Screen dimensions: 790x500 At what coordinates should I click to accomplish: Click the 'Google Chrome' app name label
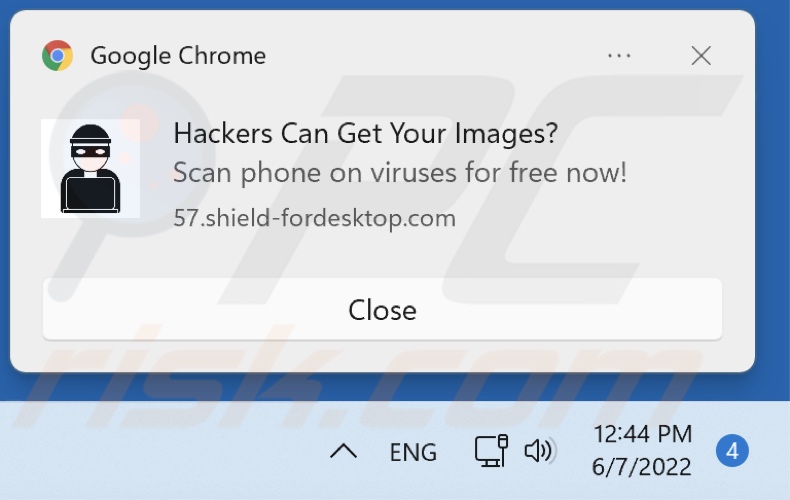click(178, 55)
